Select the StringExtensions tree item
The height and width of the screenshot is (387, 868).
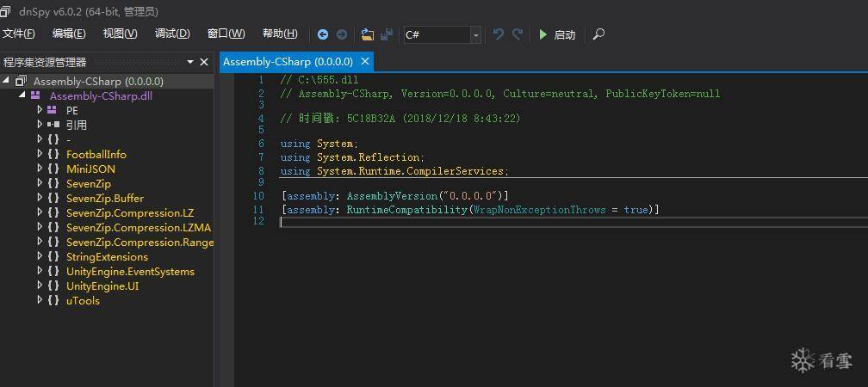(x=108, y=256)
